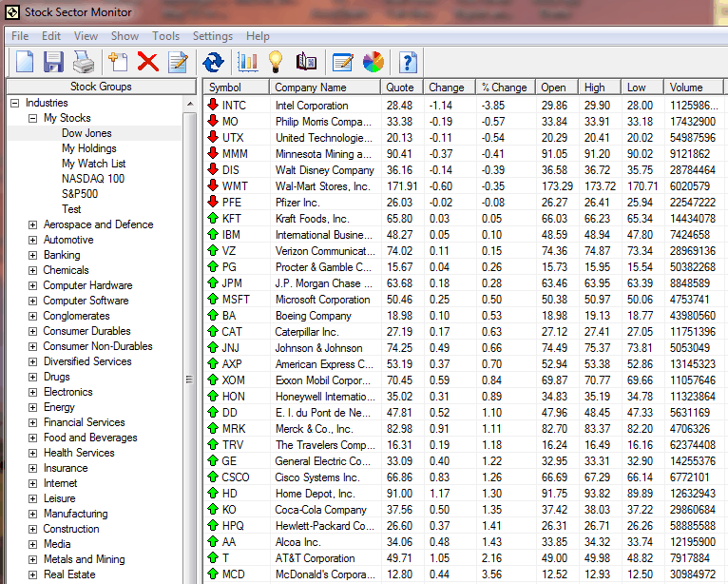Open the bar chart icon
This screenshot has height=584, width=728.
tap(248, 63)
